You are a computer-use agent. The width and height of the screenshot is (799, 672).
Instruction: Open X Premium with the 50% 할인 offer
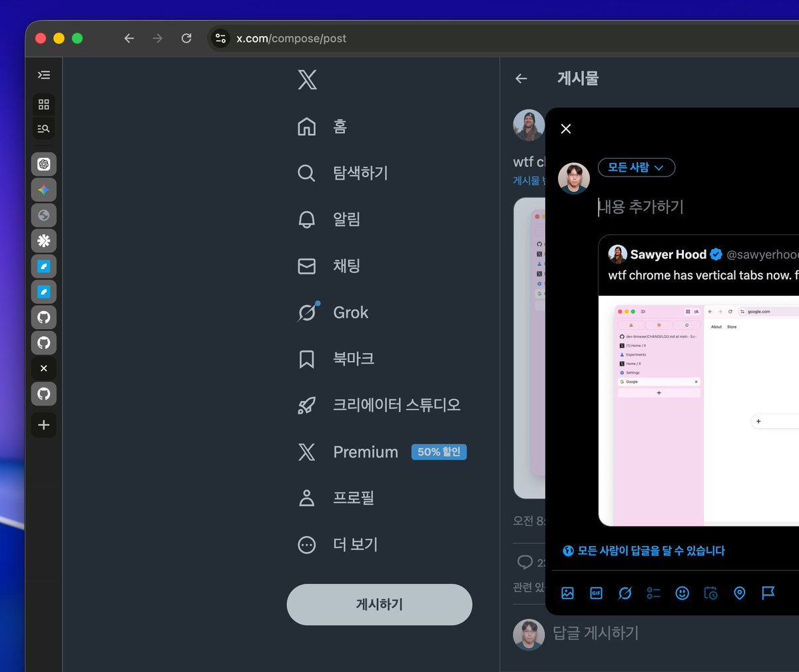pos(365,452)
